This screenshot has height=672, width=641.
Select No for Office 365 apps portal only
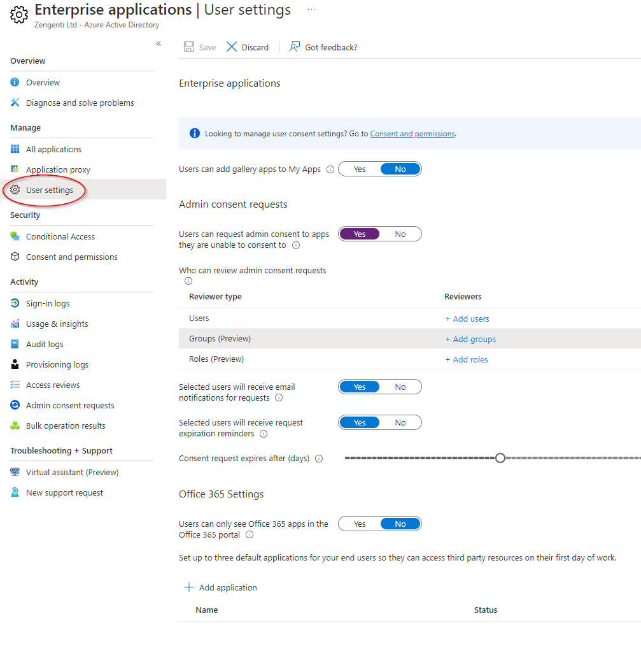pyautogui.click(x=400, y=524)
